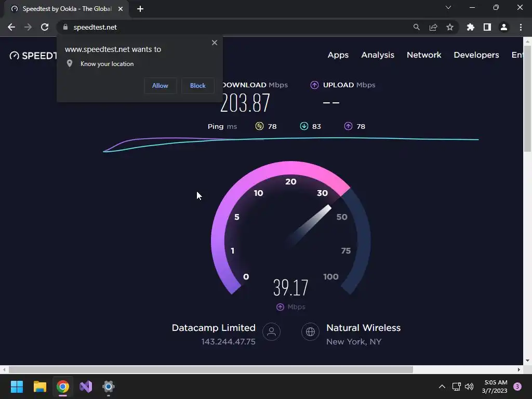Click the user icon beside Datacamp Limited
The image size is (532, 399).
click(271, 331)
